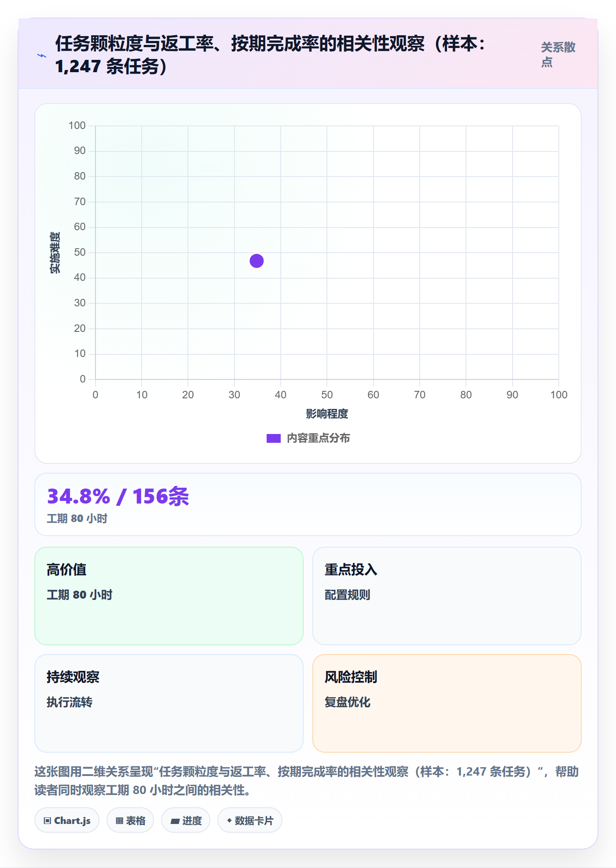The height and width of the screenshot is (868, 616).
Task: Click 执行流转 text in the 持续观察 card
Action: coord(70,702)
